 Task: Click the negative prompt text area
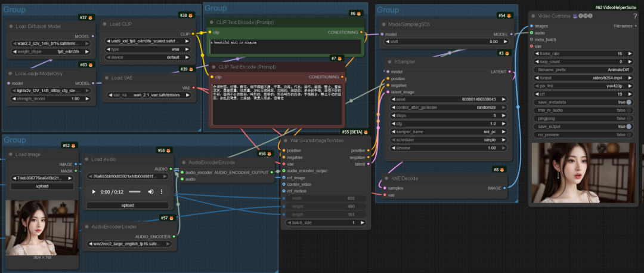click(276, 104)
